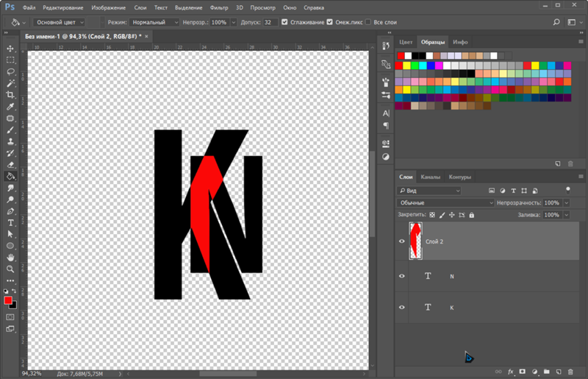588x379 pixels.
Task: Select the Crop tool
Action: [x=10, y=95]
